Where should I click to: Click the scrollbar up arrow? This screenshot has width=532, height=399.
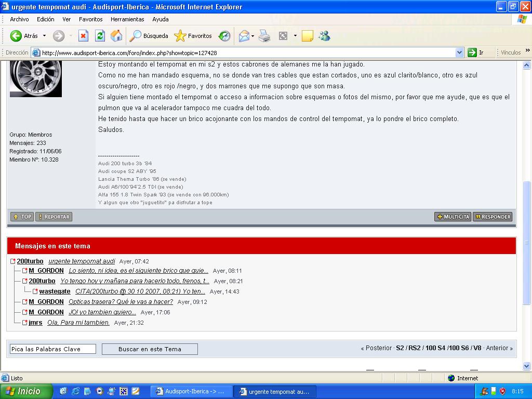[527, 65]
